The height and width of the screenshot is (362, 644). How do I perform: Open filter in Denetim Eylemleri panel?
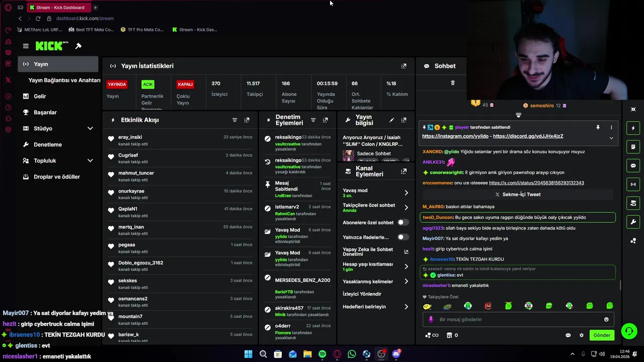pos(313,120)
